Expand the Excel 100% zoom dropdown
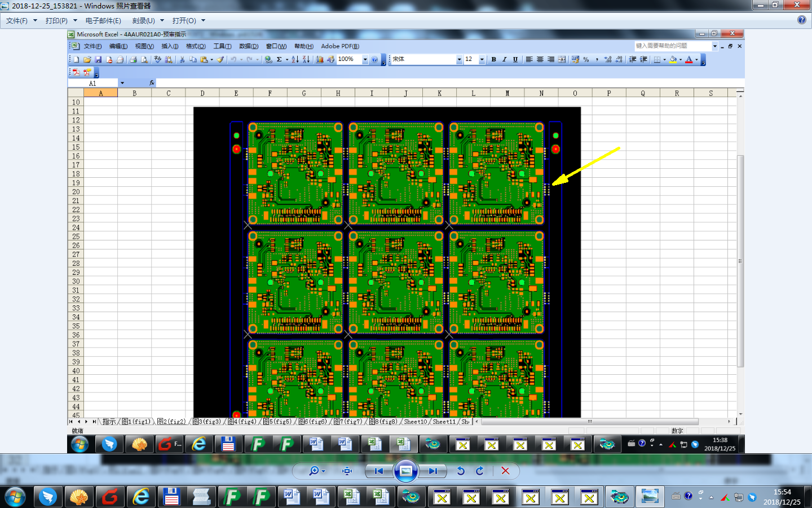The width and height of the screenshot is (812, 508). (365, 59)
